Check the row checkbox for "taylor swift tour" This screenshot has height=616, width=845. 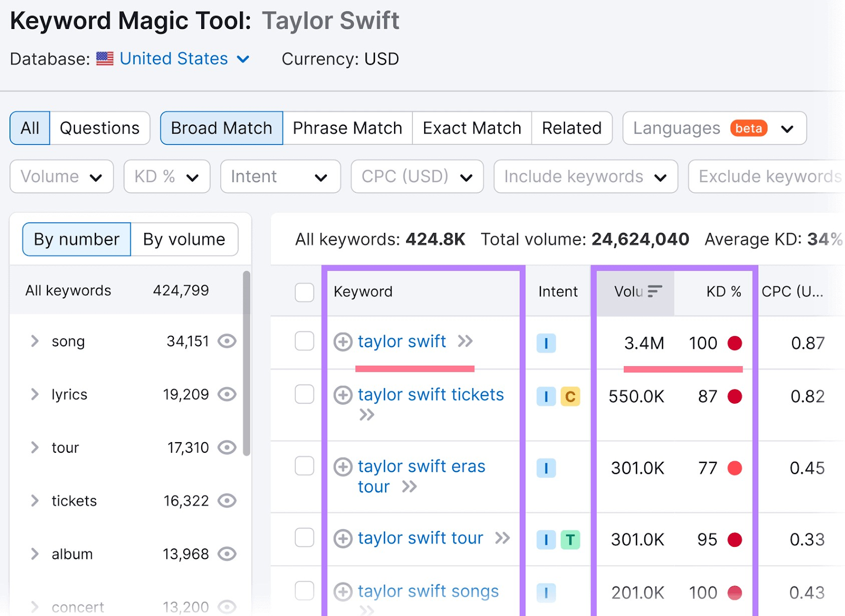(x=304, y=538)
